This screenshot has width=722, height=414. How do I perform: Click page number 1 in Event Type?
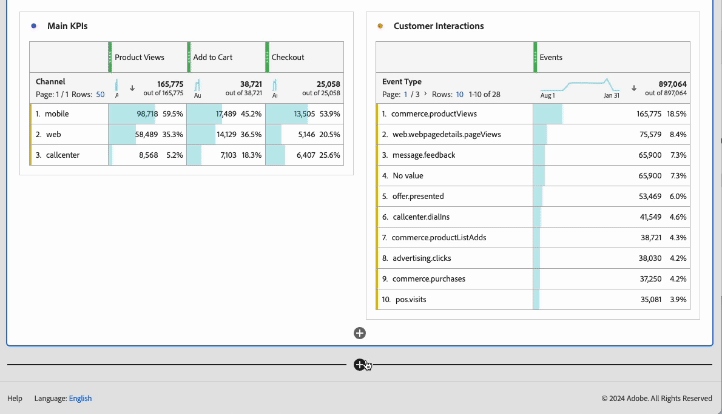point(406,94)
